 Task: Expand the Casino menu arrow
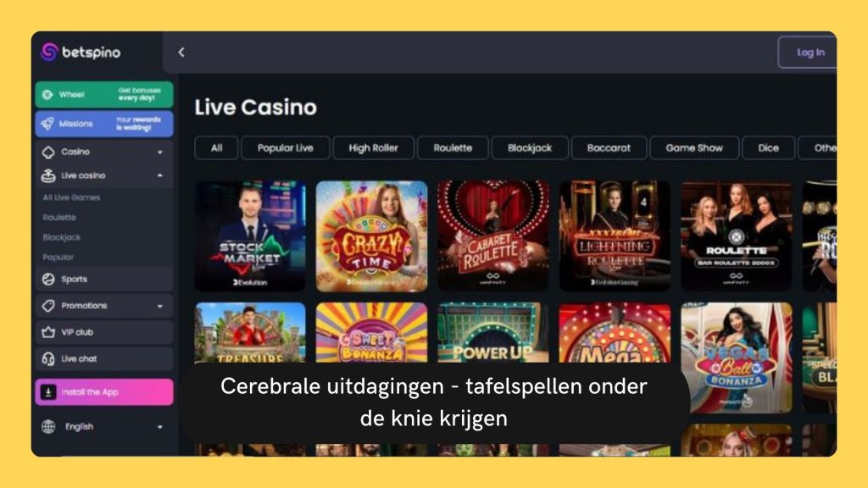pos(159,152)
